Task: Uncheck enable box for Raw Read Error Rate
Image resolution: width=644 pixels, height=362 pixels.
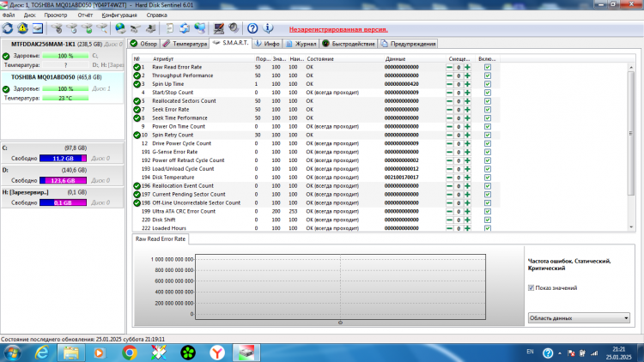Action: [x=488, y=67]
